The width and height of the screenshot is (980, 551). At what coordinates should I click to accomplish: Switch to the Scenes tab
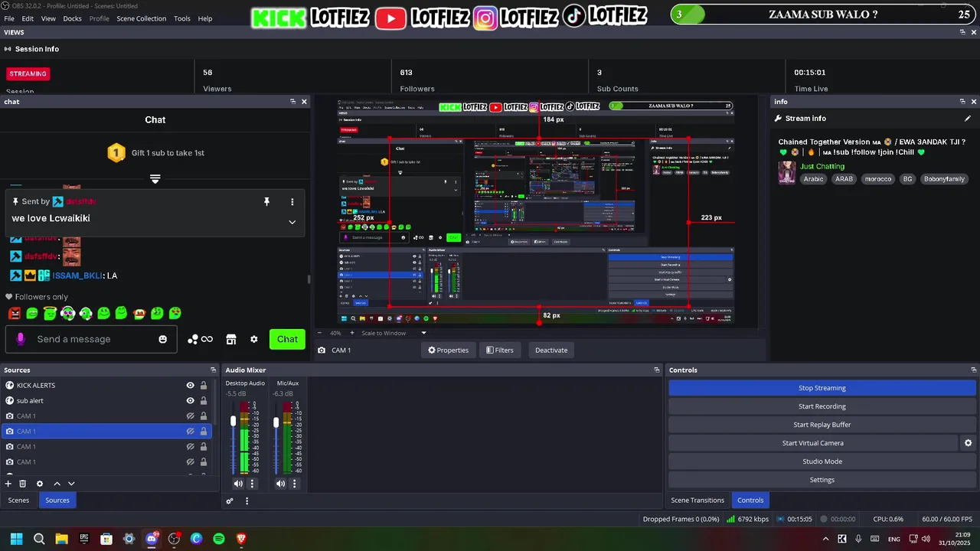[18, 500]
